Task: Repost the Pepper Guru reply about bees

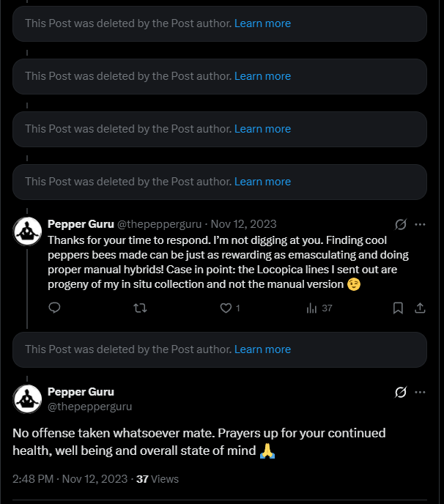Action: click(x=139, y=308)
